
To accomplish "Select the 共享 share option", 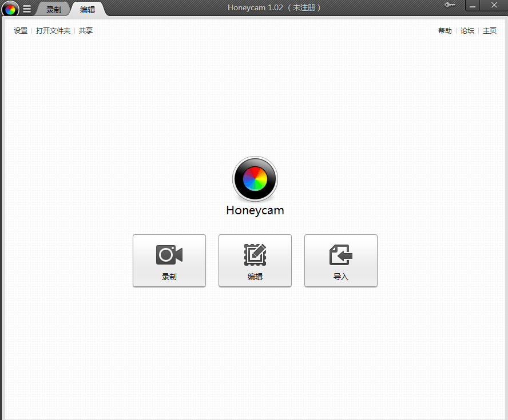I will click(x=86, y=31).
